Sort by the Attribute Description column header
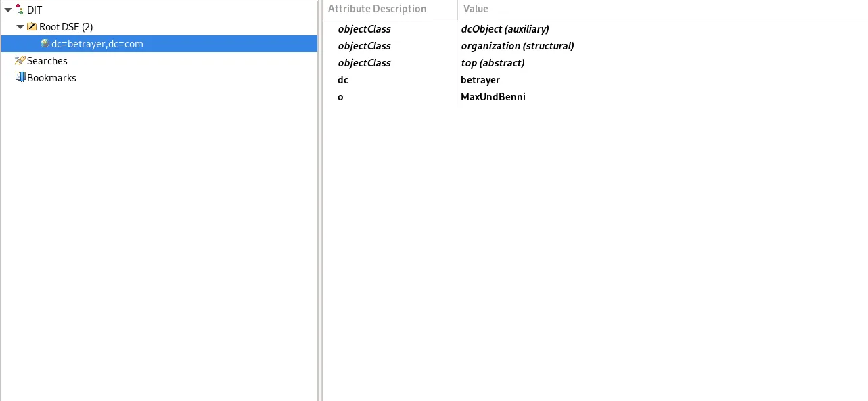This screenshot has height=401, width=868. (377, 9)
